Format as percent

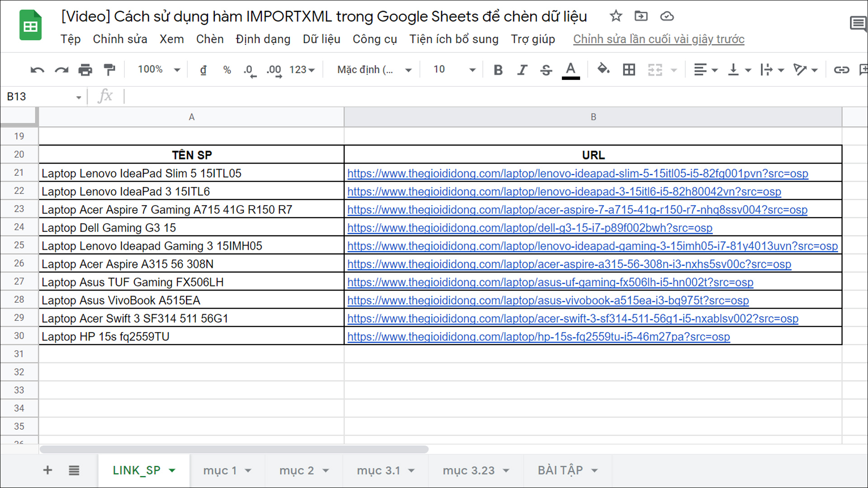[227, 70]
